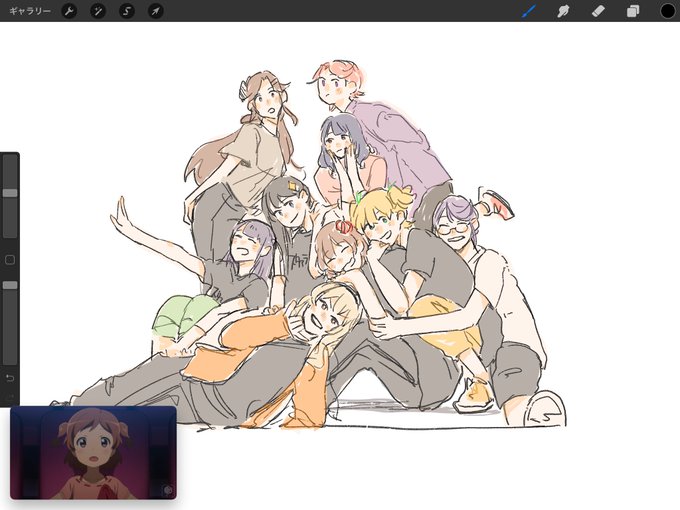Image resolution: width=680 pixels, height=510 pixels.
Task: Open the Actions wrench menu
Action: 69,11
